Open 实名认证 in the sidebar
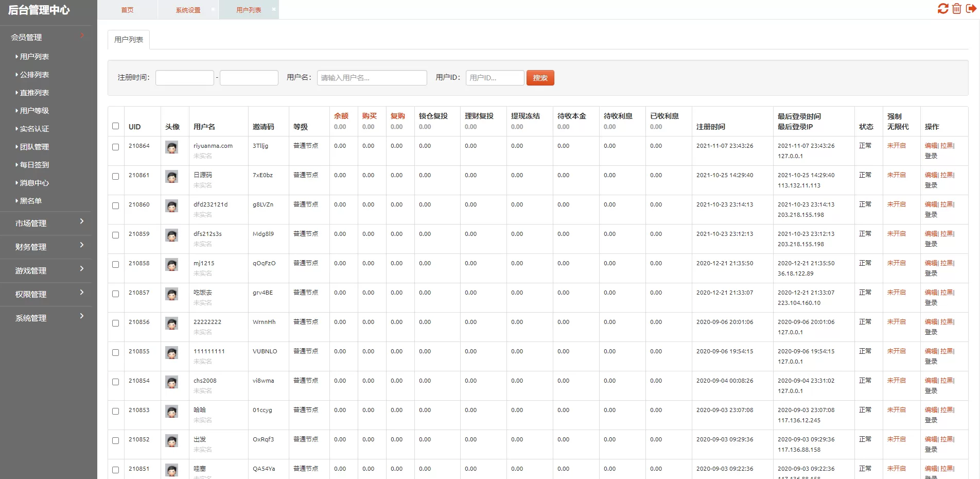The height and width of the screenshot is (479, 980). [34, 129]
